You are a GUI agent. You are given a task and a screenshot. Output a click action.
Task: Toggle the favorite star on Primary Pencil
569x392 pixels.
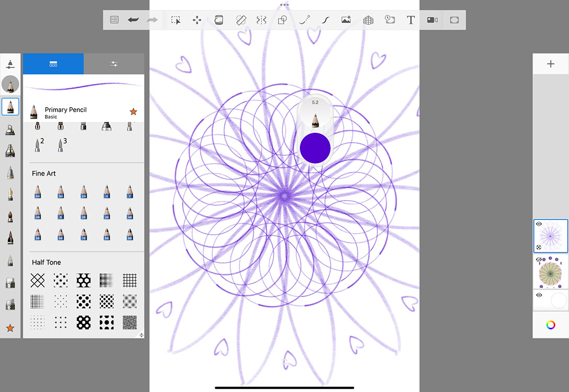[134, 111]
